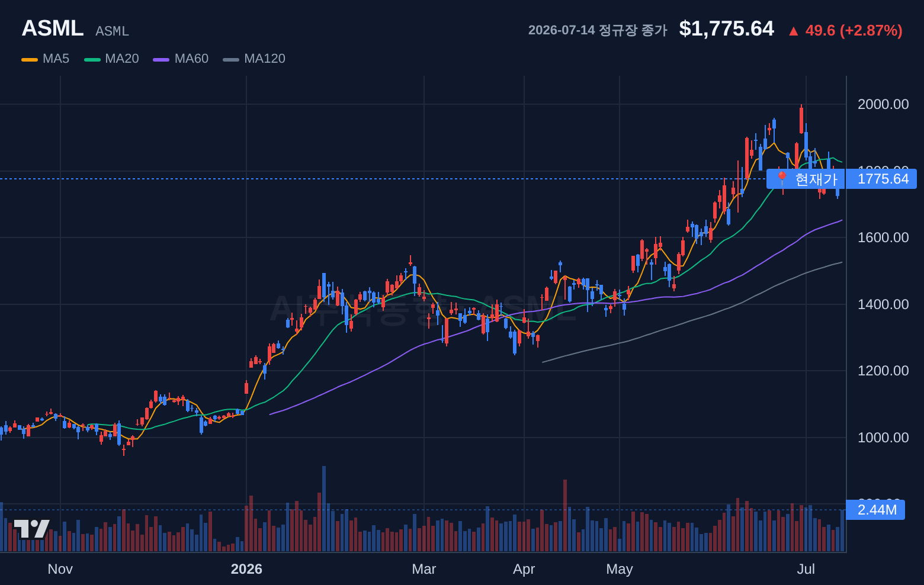This screenshot has height=585, width=924.
Task: Click the 1000.00 price axis label
Action: 883,438
